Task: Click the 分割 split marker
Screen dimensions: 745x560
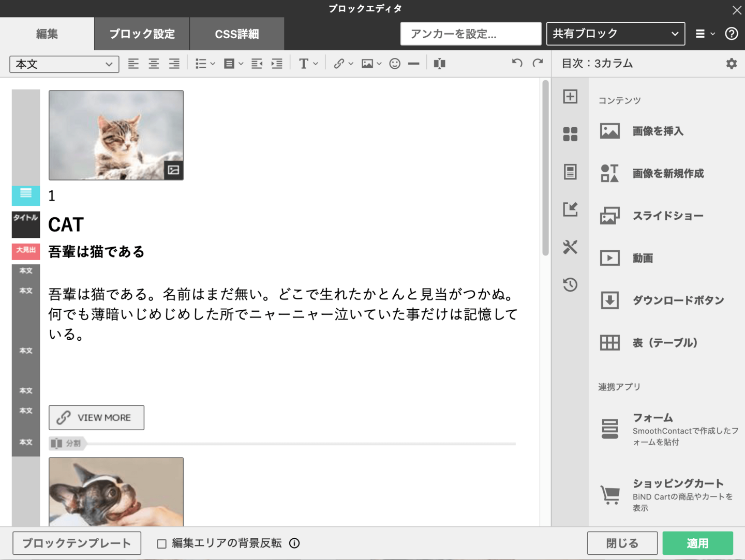Action: pyautogui.click(x=67, y=443)
